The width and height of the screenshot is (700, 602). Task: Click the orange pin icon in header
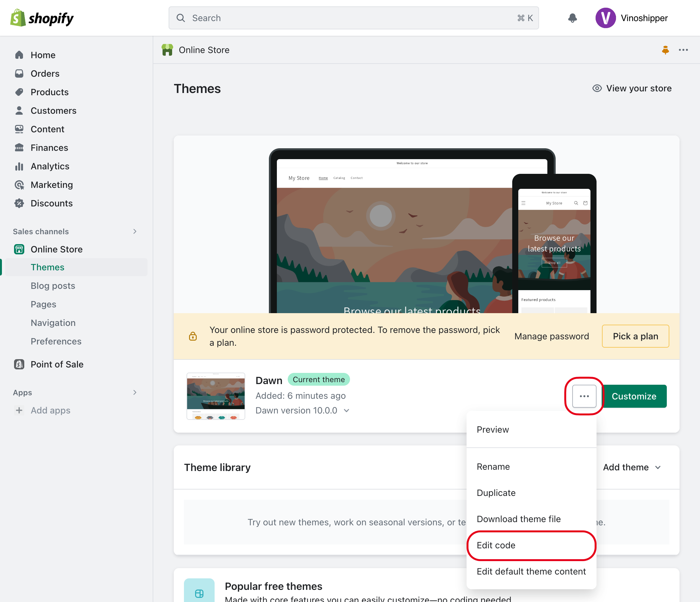pyautogui.click(x=665, y=50)
